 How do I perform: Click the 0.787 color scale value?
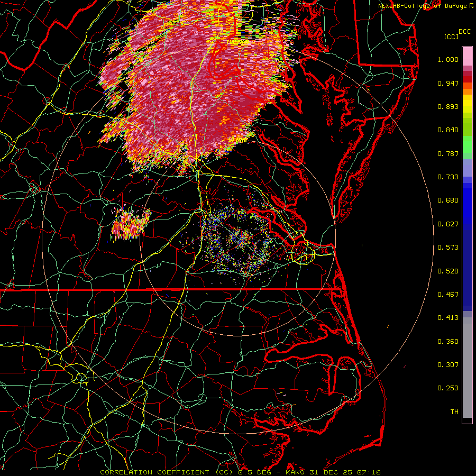coord(448,153)
